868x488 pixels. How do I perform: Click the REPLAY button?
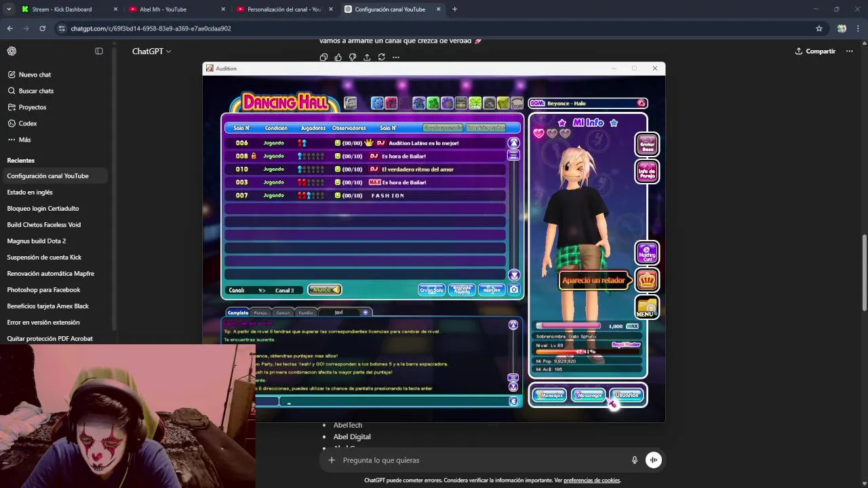pos(492,289)
